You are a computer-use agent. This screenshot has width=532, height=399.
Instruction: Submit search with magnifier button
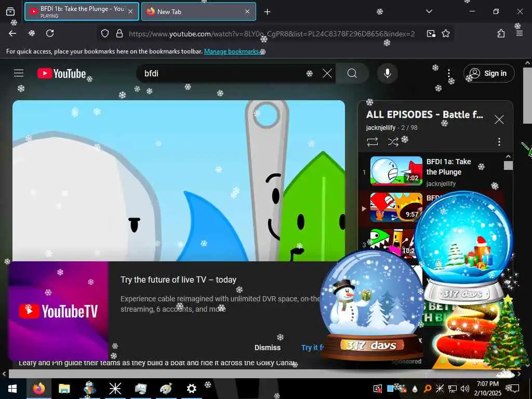[x=352, y=73]
